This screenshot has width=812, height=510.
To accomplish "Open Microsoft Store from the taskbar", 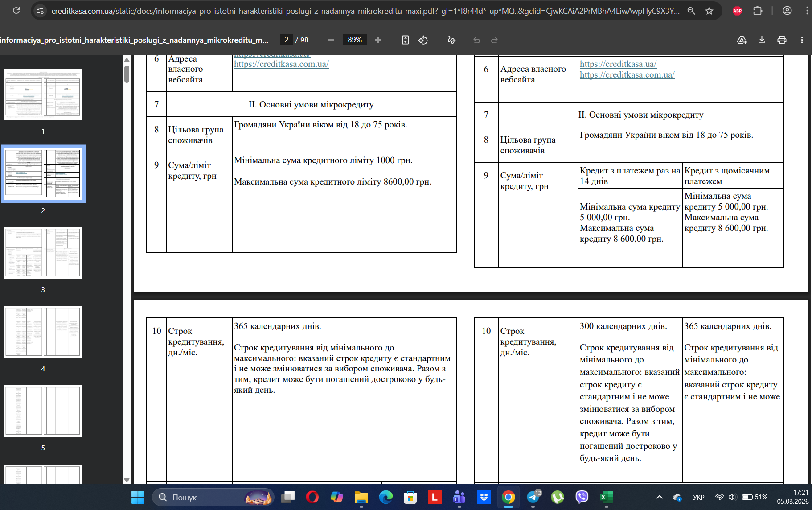I will tap(410, 497).
